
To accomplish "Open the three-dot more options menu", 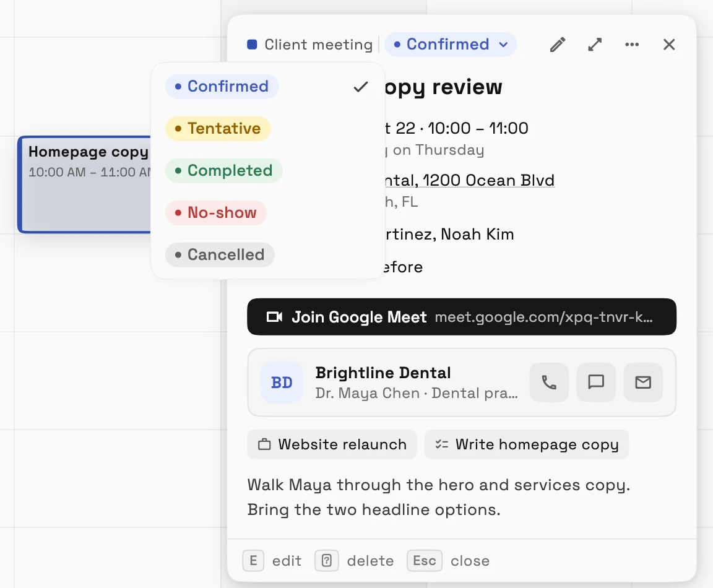I will pos(632,45).
